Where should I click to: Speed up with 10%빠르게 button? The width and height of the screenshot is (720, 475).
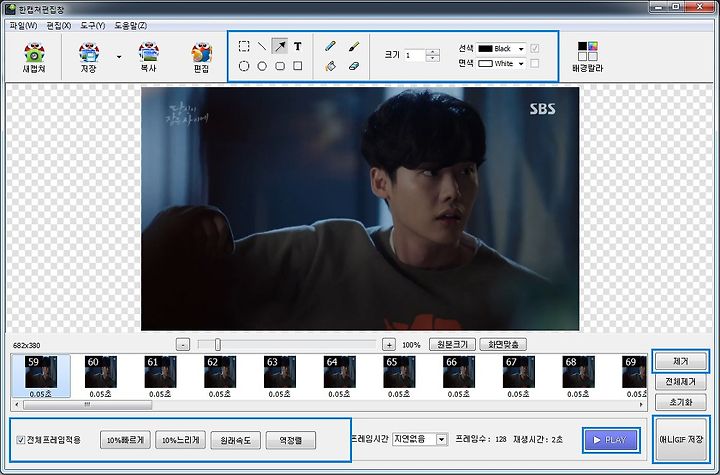pos(125,440)
